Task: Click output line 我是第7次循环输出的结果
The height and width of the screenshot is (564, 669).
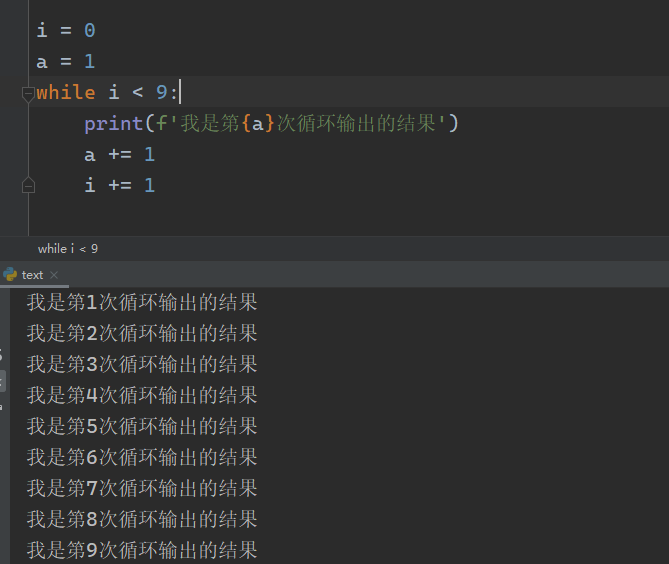Action: (142, 488)
